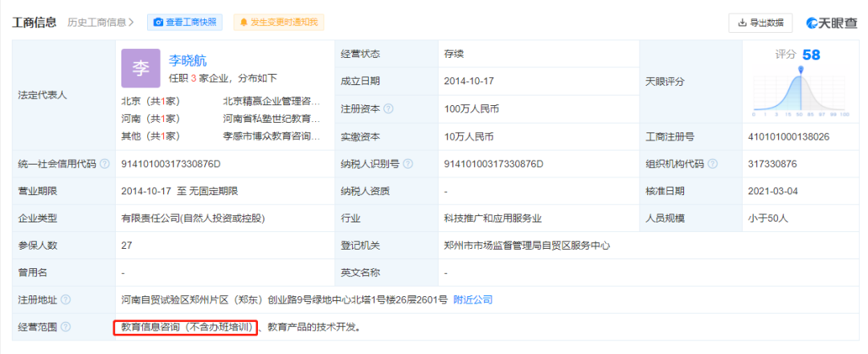Click the 天眼评分 distribution chart

click(800, 92)
